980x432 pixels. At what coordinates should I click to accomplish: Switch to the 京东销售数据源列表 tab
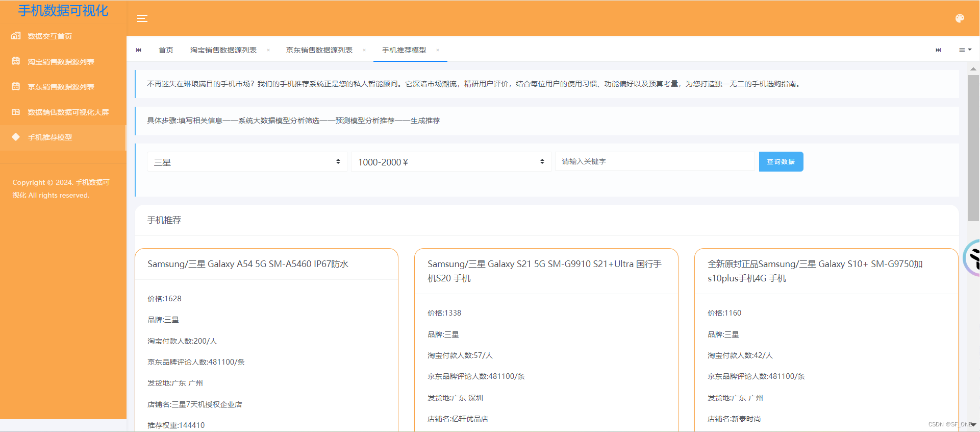tap(319, 50)
